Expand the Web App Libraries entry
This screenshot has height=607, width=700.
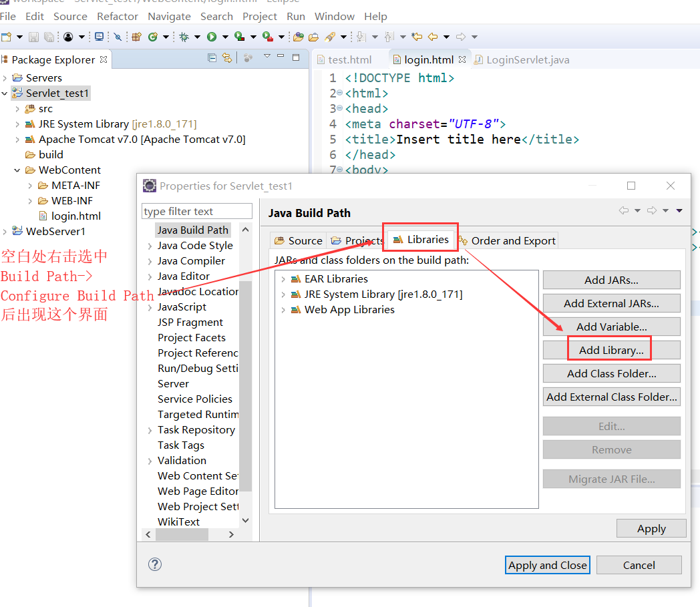(x=283, y=310)
